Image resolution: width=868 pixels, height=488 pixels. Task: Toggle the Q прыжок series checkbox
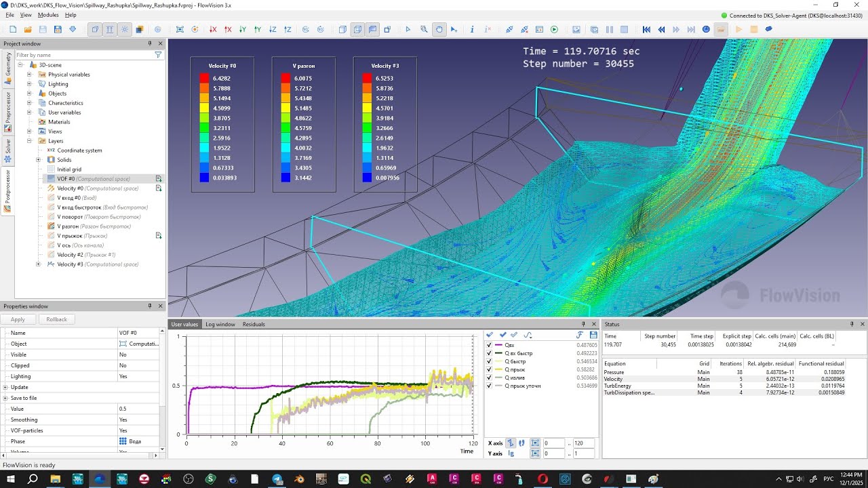click(x=490, y=369)
